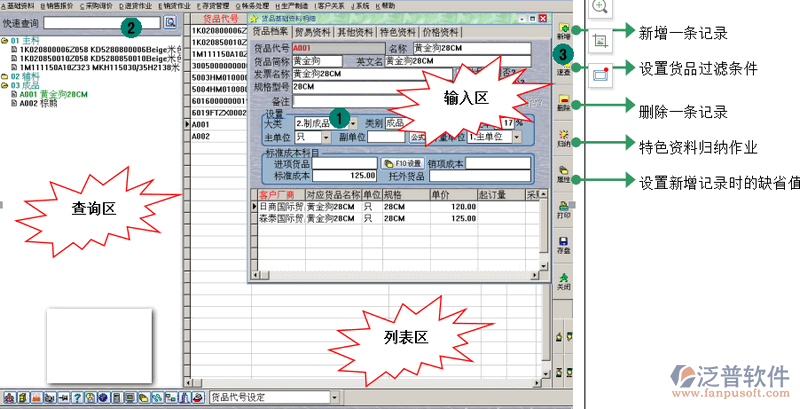800x409 pixels.
Task: Open the 主单位 dropdown arrow
Action: 326,137
